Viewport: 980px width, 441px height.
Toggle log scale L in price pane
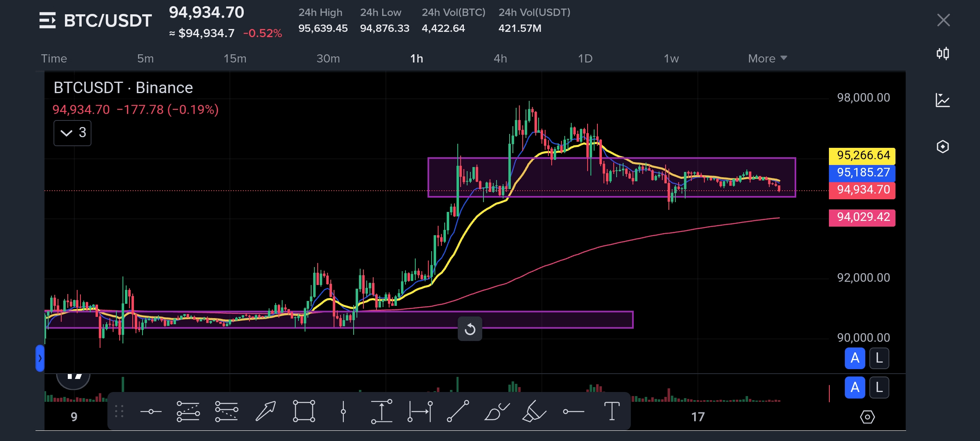[x=879, y=359]
